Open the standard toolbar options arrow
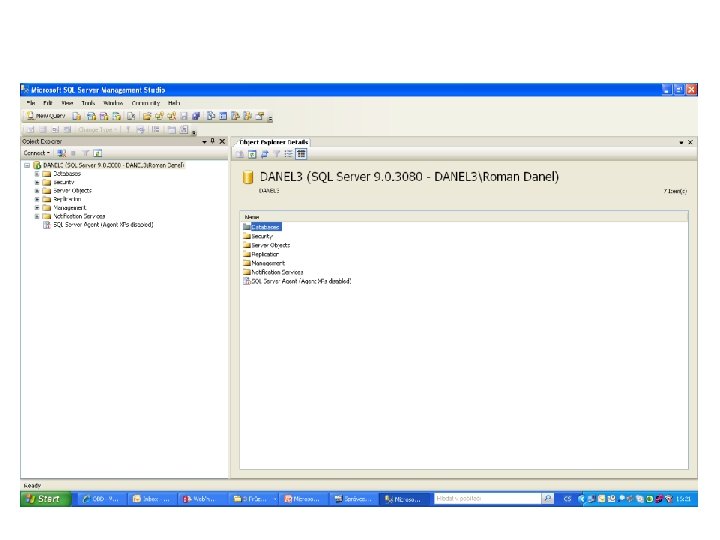The width and height of the screenshot is (720, 540). [270, 118]
